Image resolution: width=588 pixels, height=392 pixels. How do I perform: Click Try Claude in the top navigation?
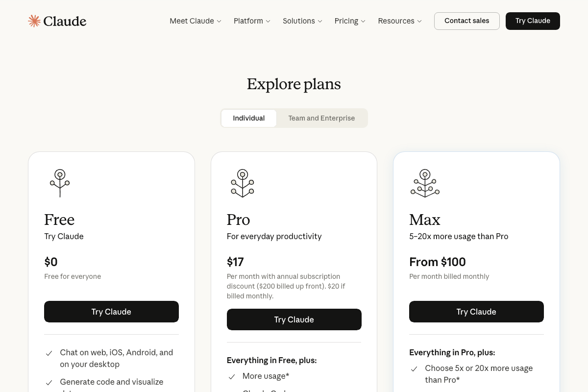(533, 21)
